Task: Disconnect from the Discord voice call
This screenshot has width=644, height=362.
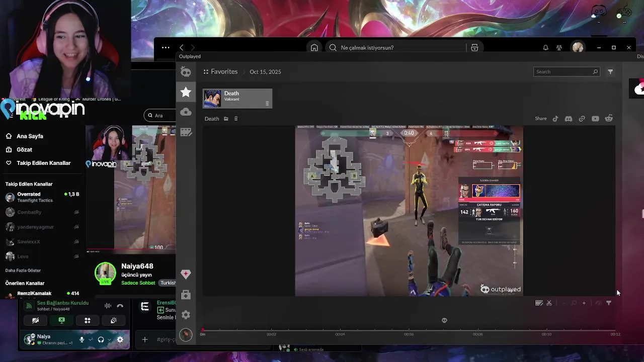Action: (120, 306)
